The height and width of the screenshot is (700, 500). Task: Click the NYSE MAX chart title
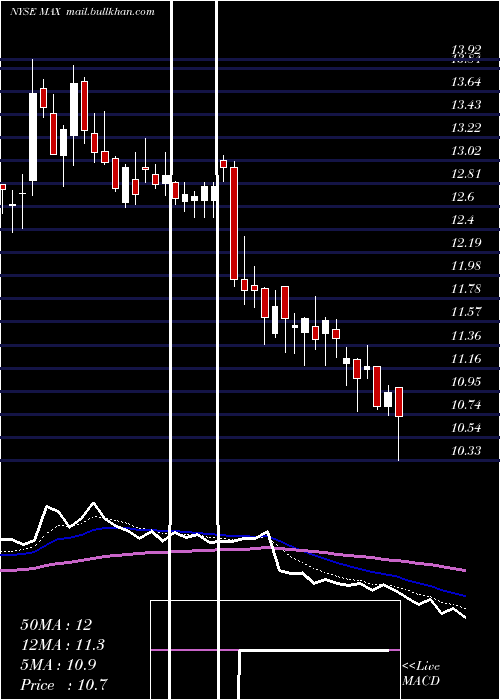82,12
